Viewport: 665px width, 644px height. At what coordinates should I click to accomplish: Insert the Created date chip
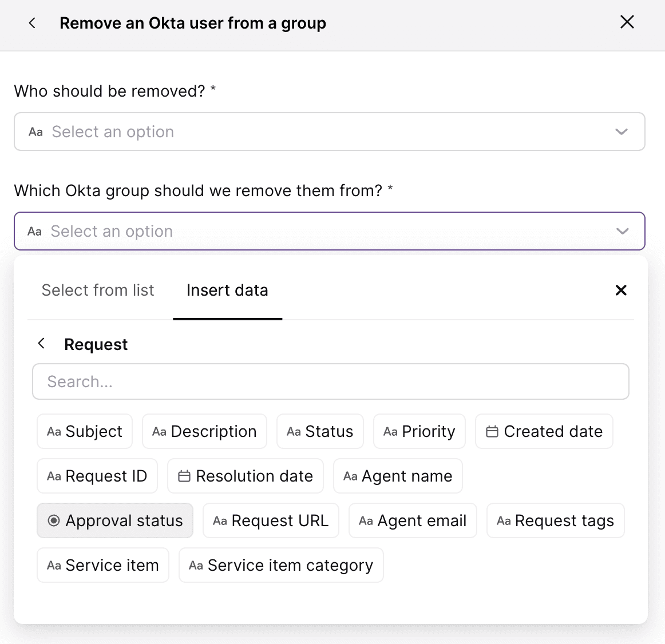coord(544,432)
